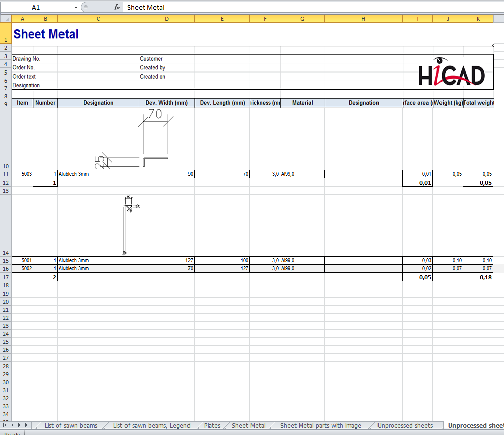Switch to Sheet Metal parts with image tab

pyautogui.click(x=320, y=426)
